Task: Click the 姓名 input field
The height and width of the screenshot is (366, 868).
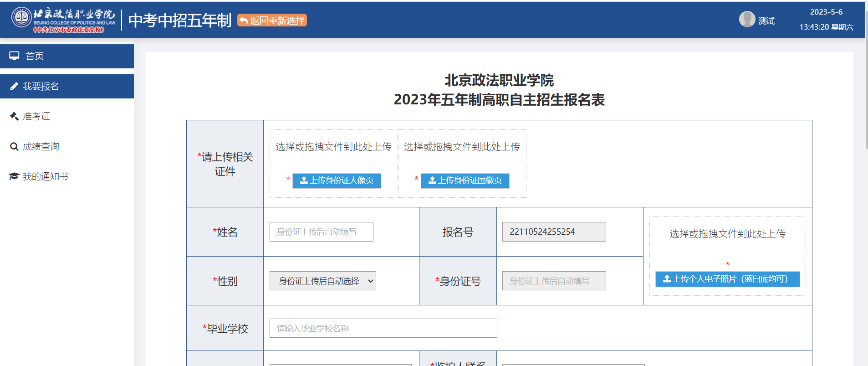Action: point(322,232)
